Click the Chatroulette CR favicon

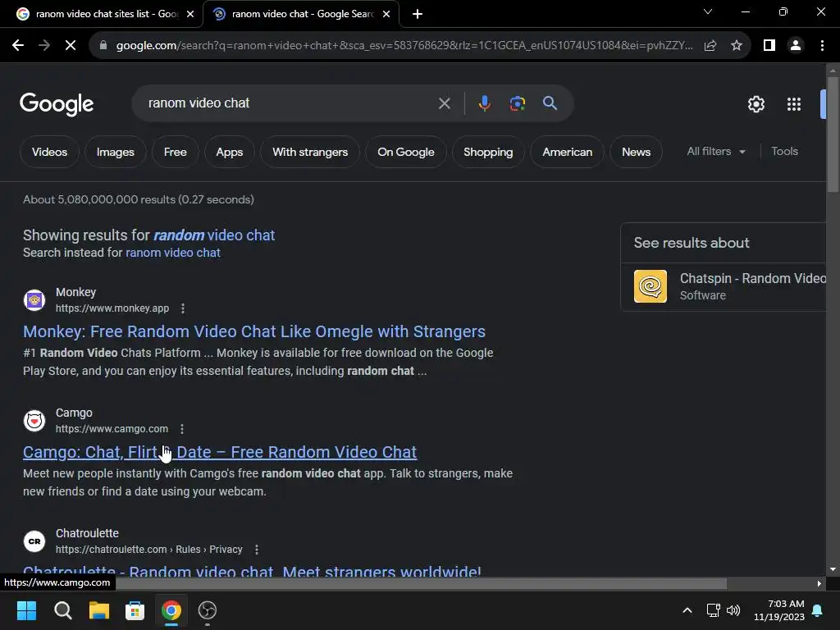pos(34,541)
